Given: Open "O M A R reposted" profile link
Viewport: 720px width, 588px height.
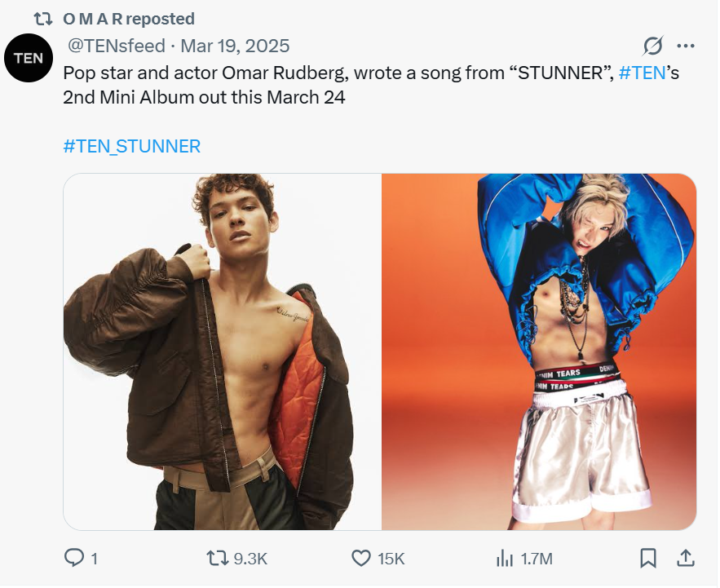Looking at the screenshot, I should coord(129,18).
